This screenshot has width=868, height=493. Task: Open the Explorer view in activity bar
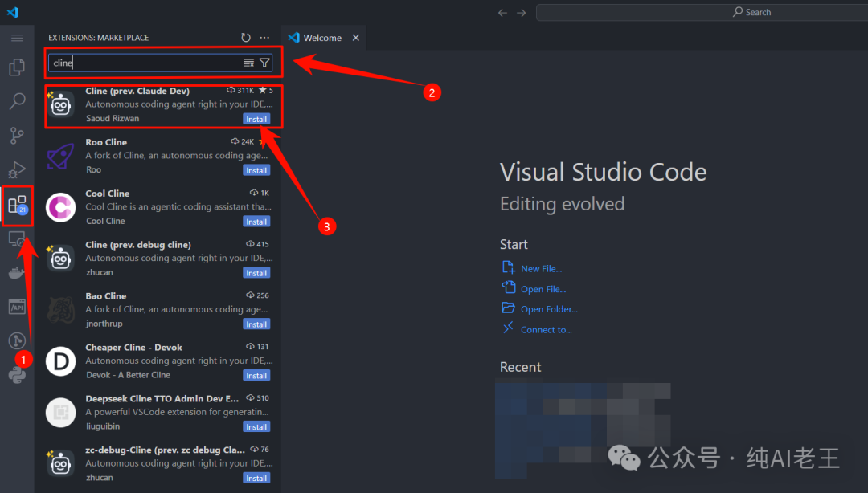pyautogui.click(x=17, y=67)
